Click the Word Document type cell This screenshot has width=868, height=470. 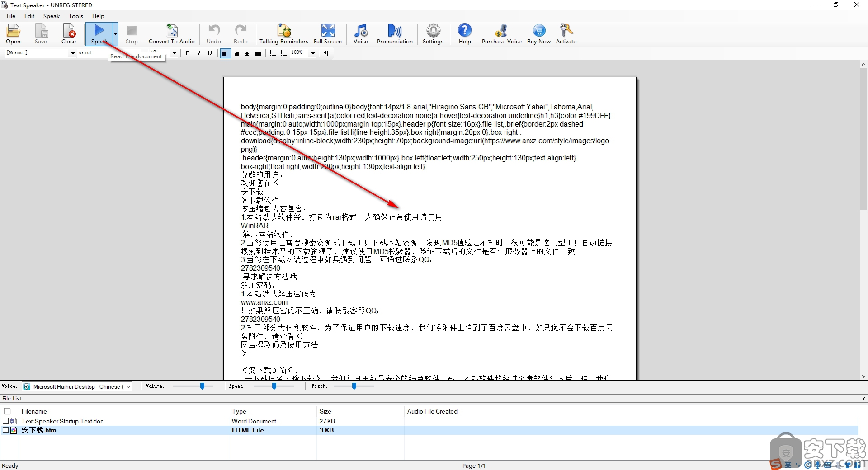[254, 421]
